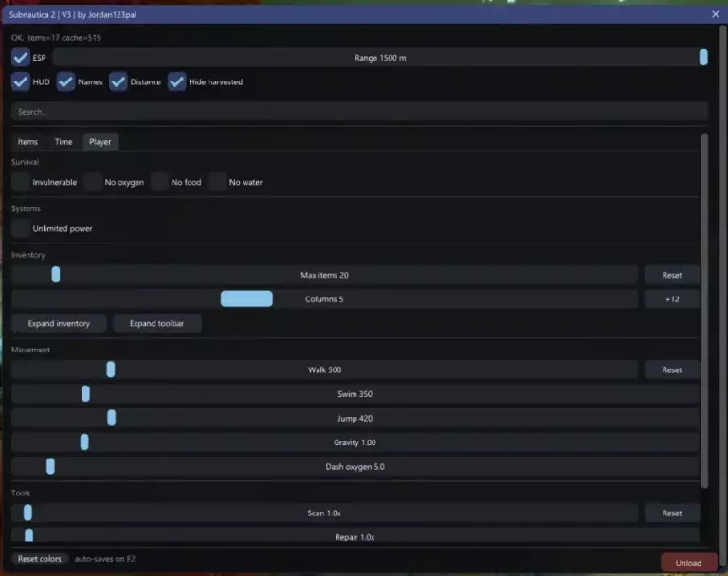Click the Columns 5 slider
This screenshot has height=576, width=728.
324,299
